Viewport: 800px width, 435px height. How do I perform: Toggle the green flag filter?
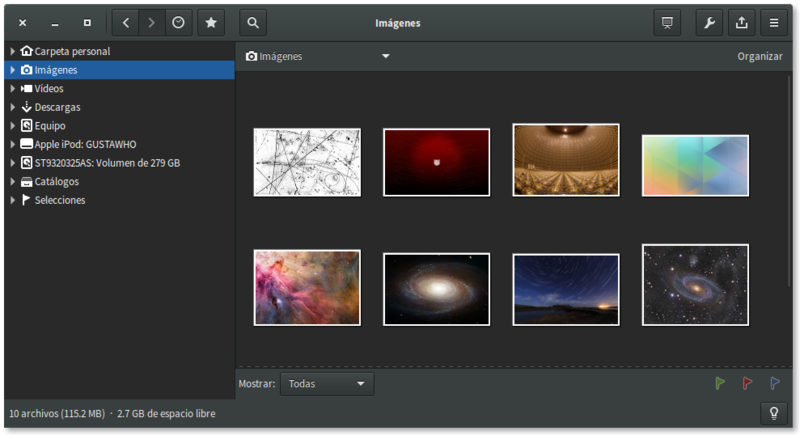[720, 383]
